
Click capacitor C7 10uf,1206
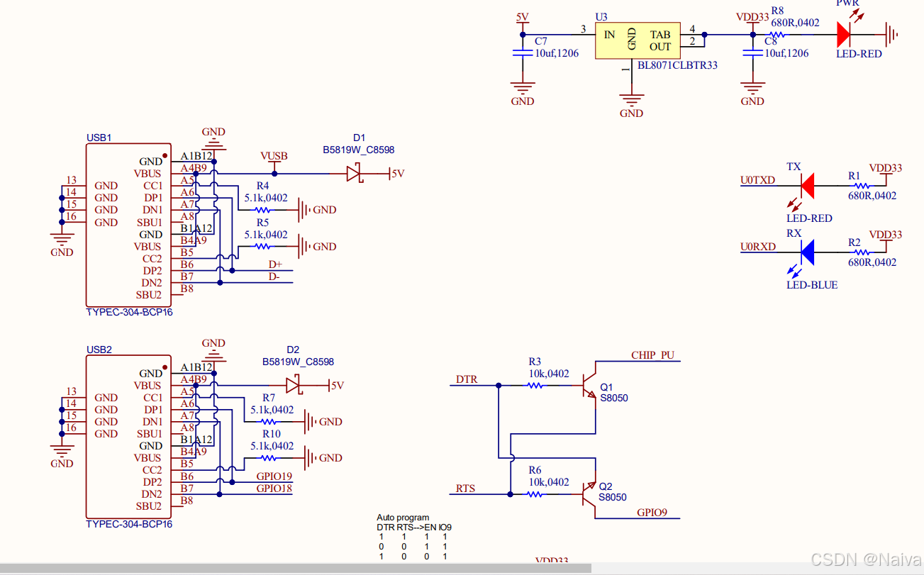pyautogui.click(x=523, y=52)
